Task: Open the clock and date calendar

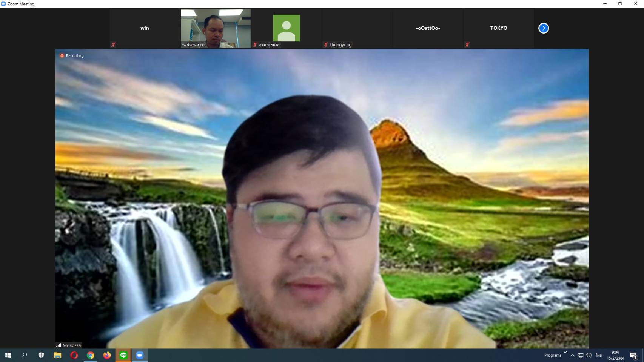Action: [615, 355]
